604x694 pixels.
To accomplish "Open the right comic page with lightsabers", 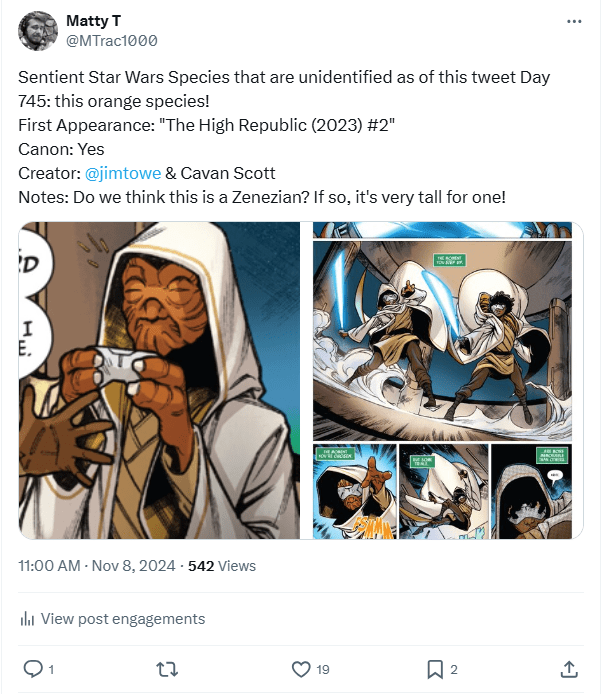I will [x=442, y=380].
